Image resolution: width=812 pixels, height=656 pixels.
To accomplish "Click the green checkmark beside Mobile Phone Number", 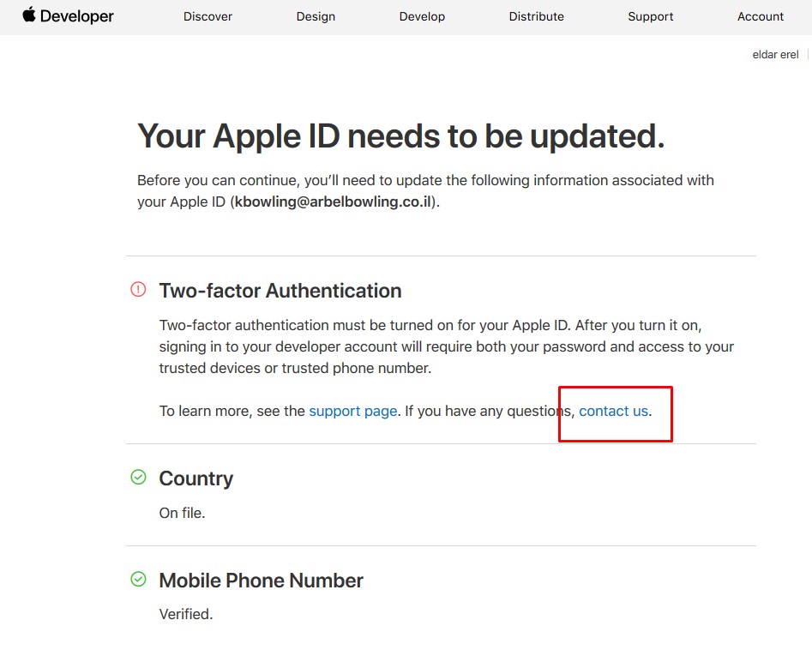I will coord(138,580).
